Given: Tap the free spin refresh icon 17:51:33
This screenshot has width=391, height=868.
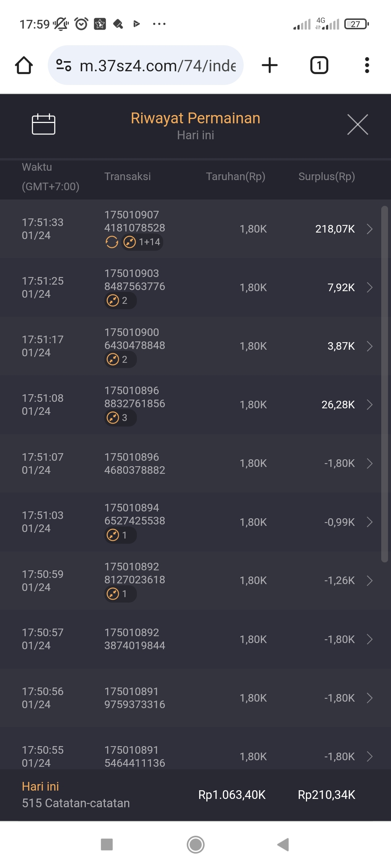Looking at the screenshot, I should click(112, 242).
